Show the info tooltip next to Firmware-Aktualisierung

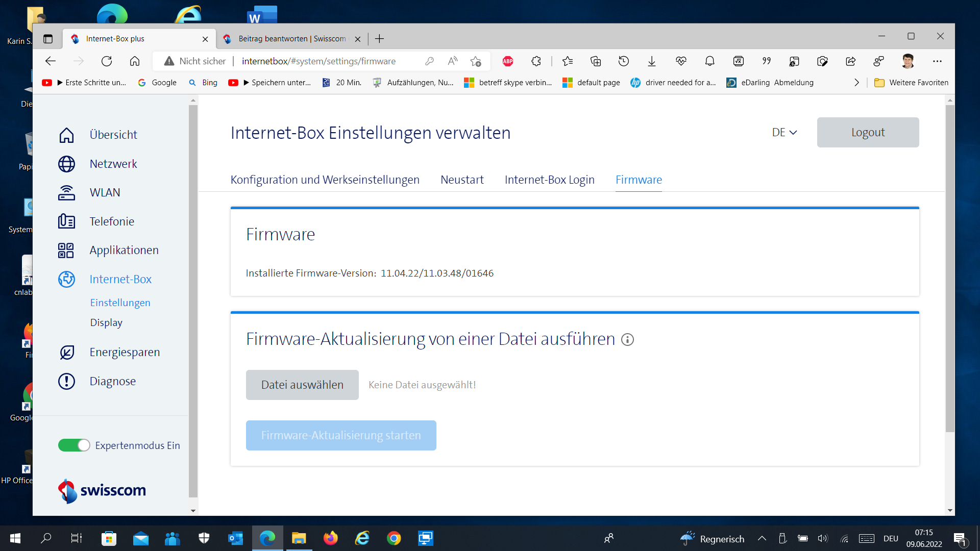pos(627,339)
